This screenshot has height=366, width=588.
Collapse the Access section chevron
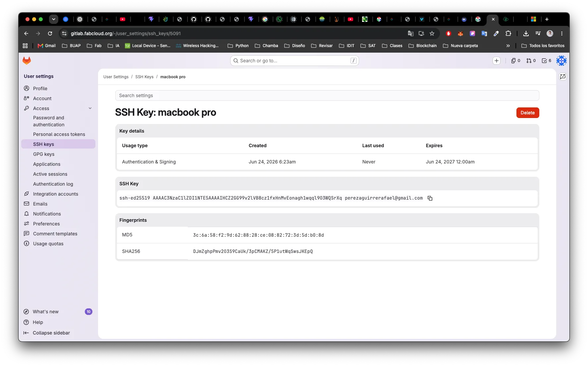coord(90,108)
